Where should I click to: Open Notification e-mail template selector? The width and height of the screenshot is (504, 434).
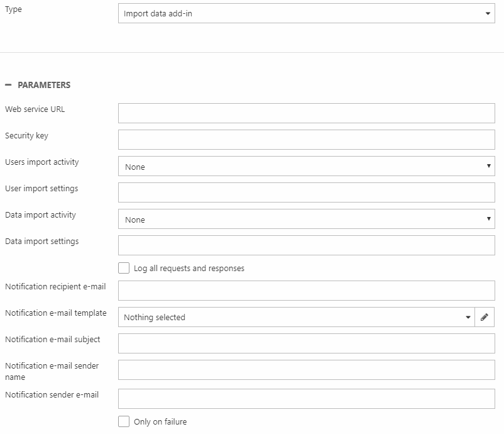[x=295, y=317]
